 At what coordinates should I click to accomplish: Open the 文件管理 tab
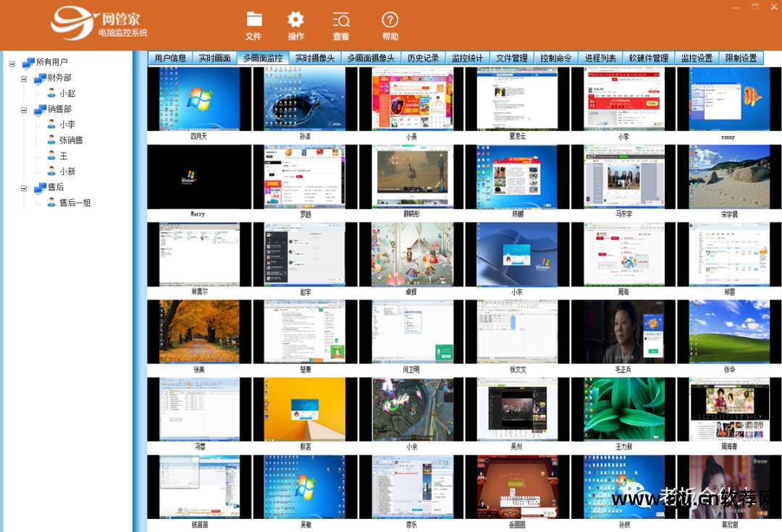pyautogui.click(x=512, y=58)
